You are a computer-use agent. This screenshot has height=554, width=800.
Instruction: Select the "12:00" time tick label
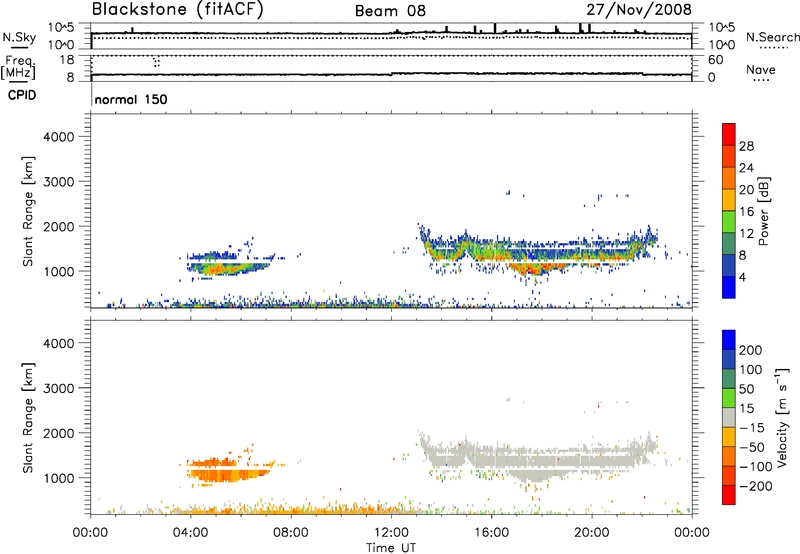point(391,533)
